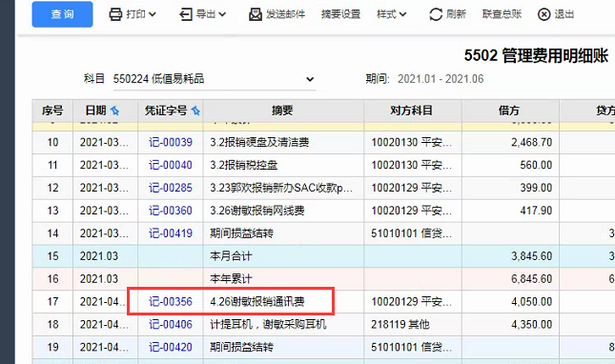Open voucher link 记-00406
The image size is (615, 364).
171,324
